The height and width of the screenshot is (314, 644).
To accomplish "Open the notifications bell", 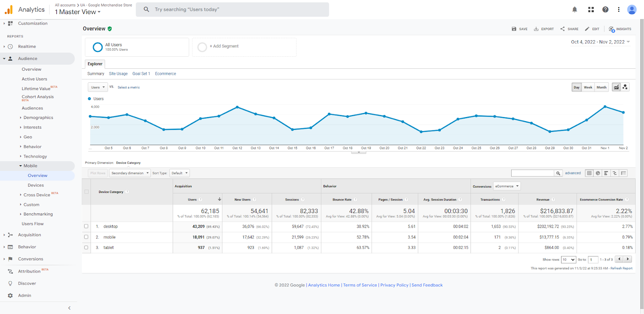I will click(x=575, y=10).
